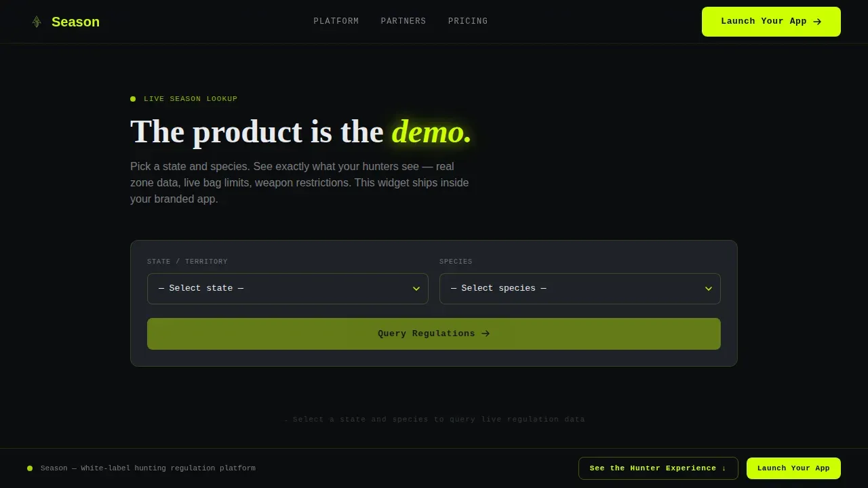Click the footer 'White-label hunting regulation platform' text

148,468
